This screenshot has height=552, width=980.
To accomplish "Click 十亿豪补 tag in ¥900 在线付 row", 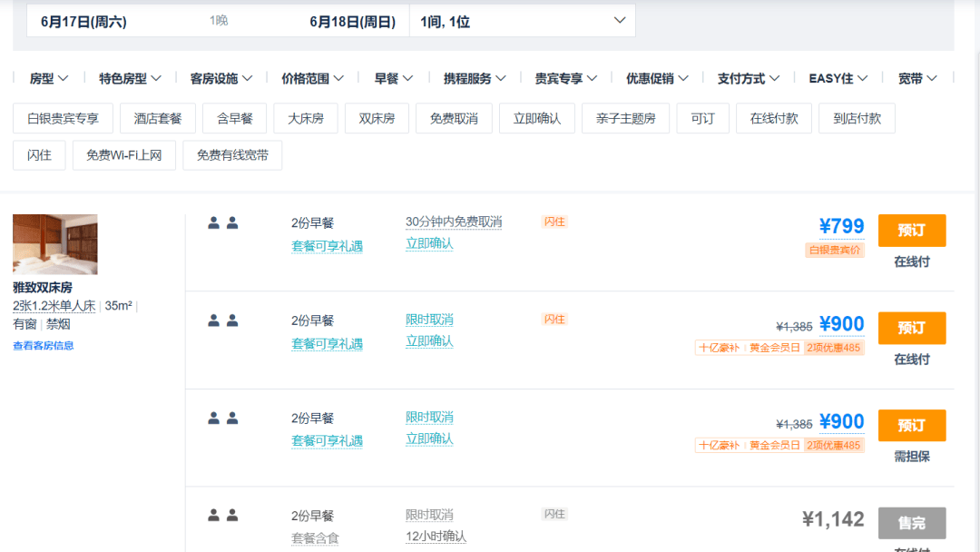I will 720,348.
